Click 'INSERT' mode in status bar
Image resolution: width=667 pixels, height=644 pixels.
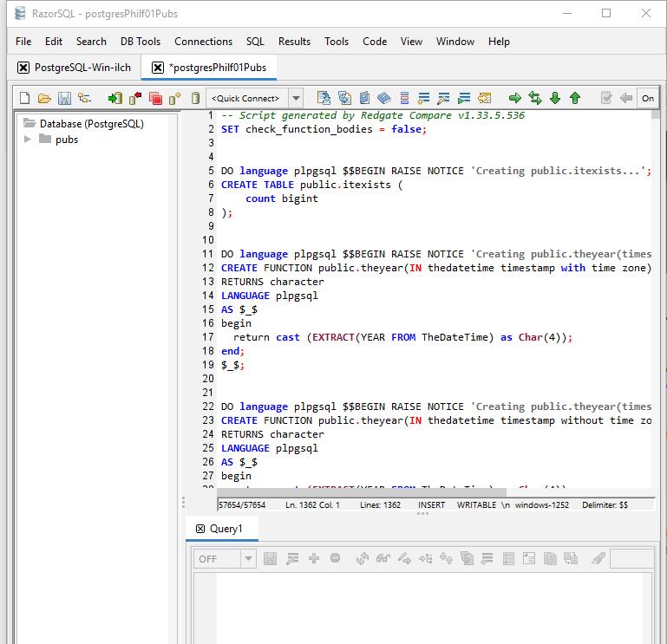coord(431,505)
